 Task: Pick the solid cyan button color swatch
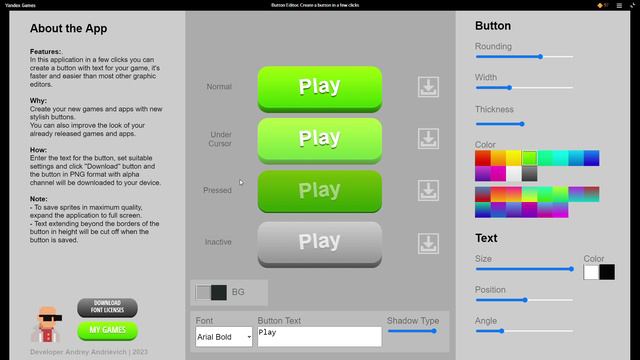pos(560,158)
